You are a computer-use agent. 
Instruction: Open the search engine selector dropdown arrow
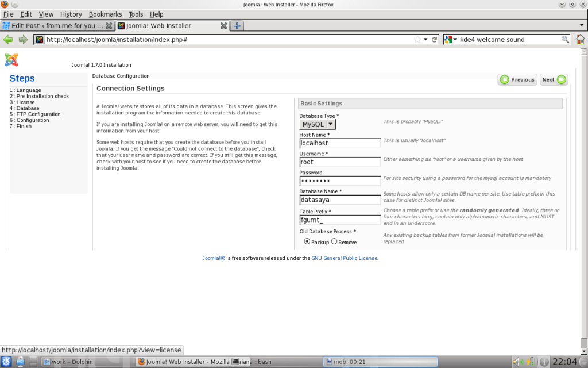455,40
